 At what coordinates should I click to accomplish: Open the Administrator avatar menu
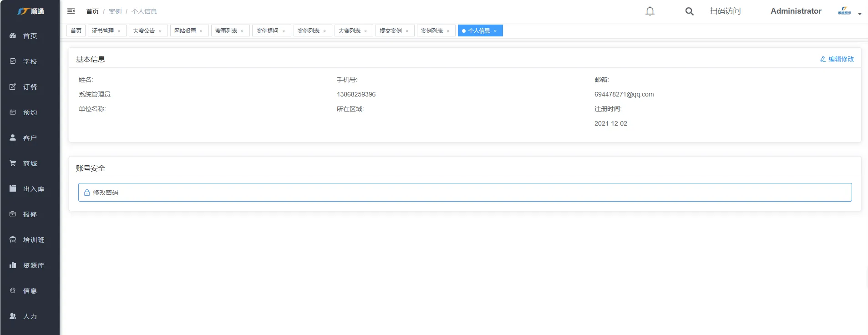(x=844, y=11)
